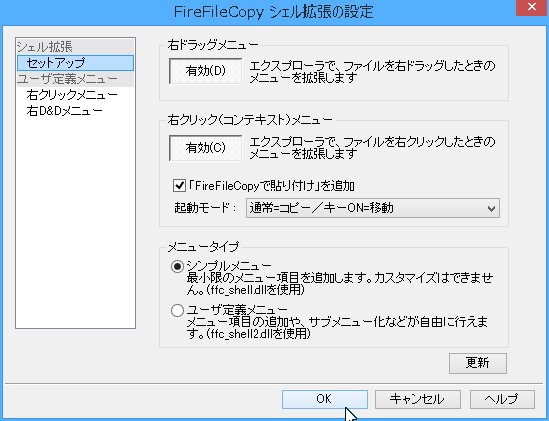549x421 pixels.
Task: Select セットアップ in the left tree
Action: [75, 63]
